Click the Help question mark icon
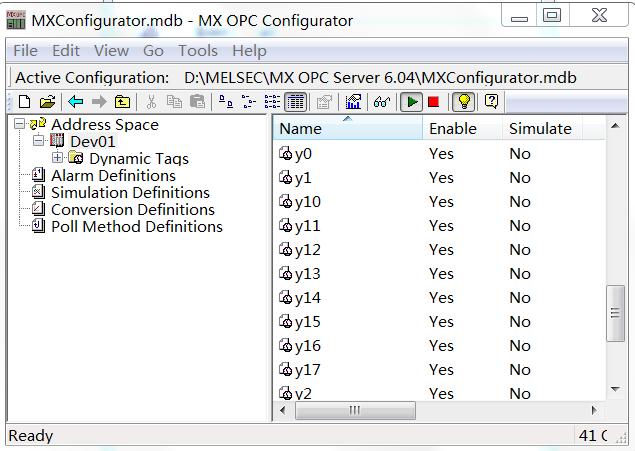 coord(491,102)
